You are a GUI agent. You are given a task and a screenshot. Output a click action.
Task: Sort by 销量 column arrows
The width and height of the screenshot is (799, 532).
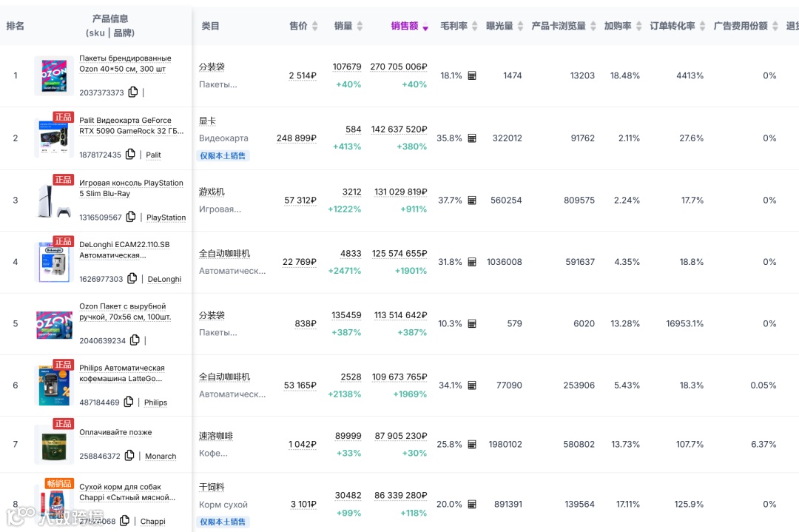click(360, 26)
